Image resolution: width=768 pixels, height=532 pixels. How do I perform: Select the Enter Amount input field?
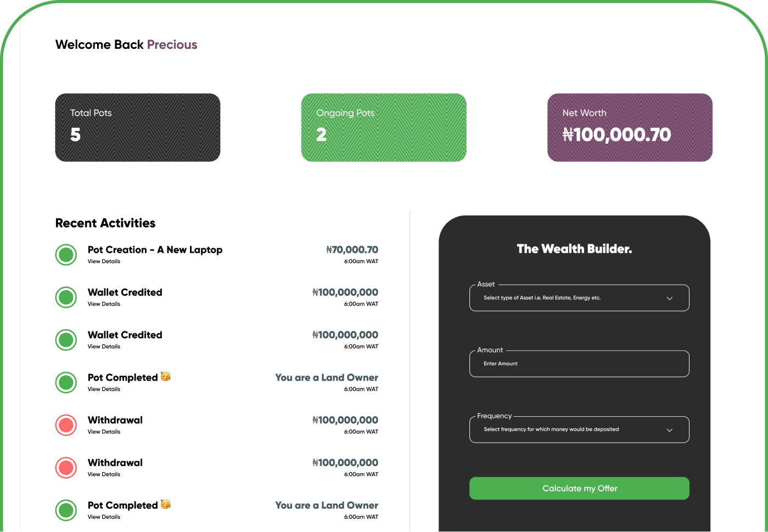click(579, 364)
